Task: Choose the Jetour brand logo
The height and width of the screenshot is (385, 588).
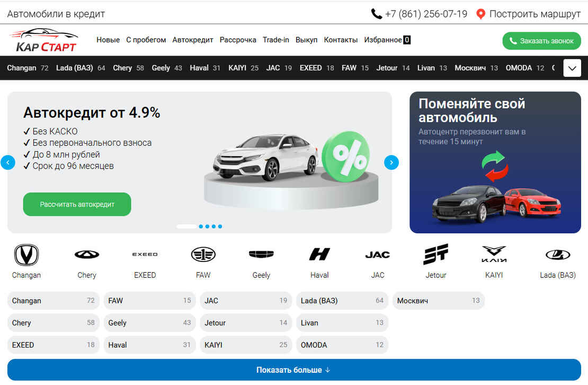Action: pyautogui.click(x=435, y=255)
